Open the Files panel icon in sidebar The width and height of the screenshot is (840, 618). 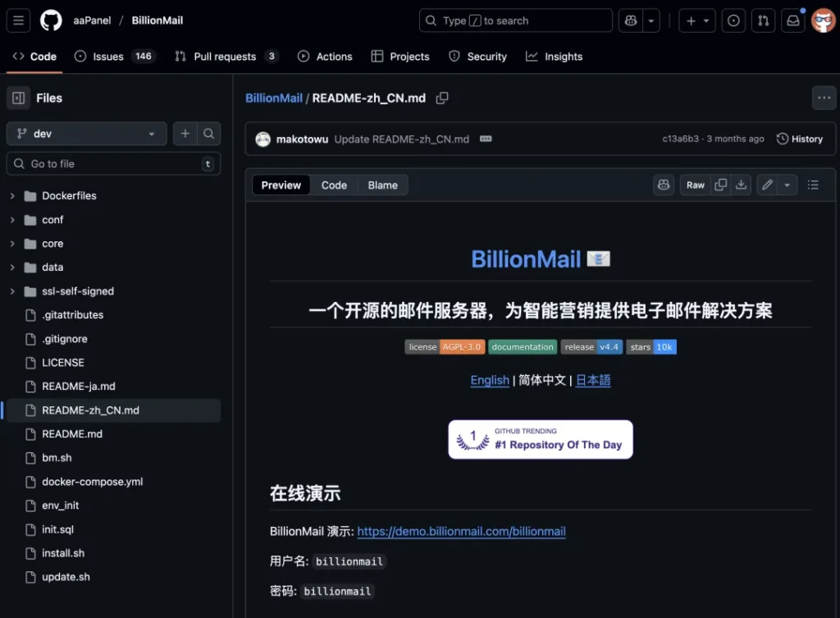[18, 98]
